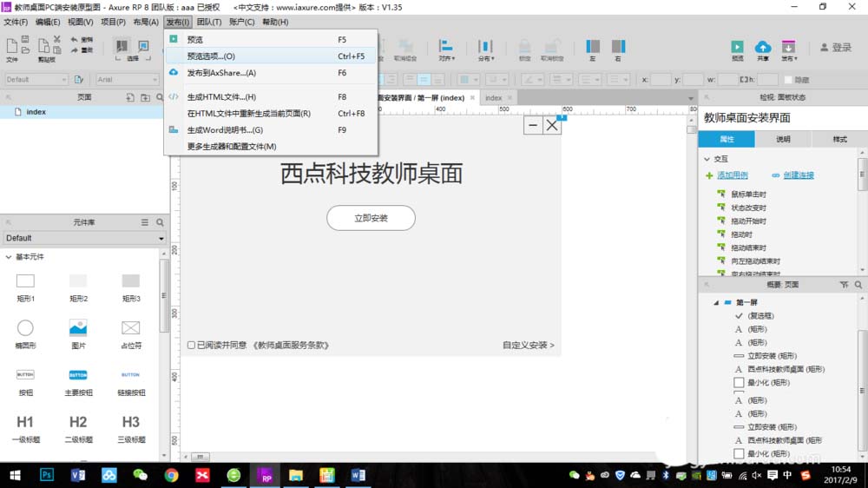Open Photoshop from the Windows taskbar
868x488 pixels.
(x=47, y=475)
